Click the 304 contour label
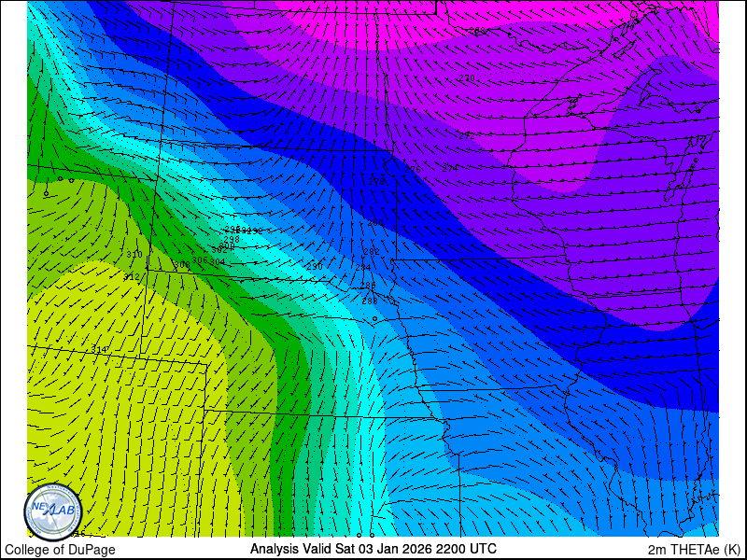 218,262
